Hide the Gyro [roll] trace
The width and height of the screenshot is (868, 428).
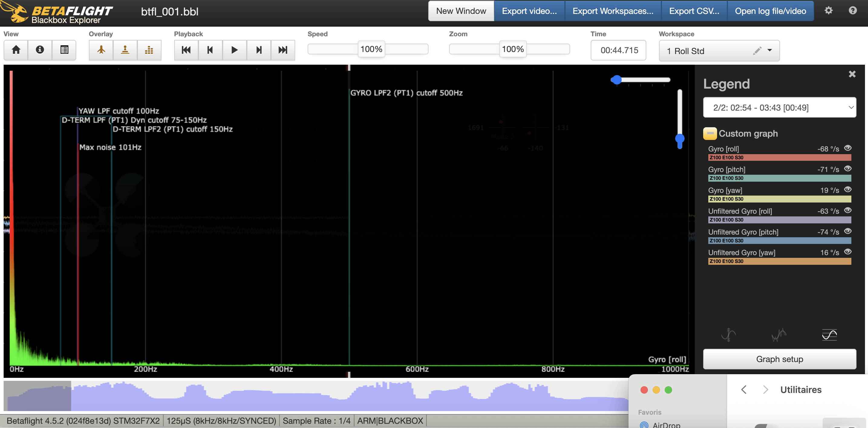(848, 148)
